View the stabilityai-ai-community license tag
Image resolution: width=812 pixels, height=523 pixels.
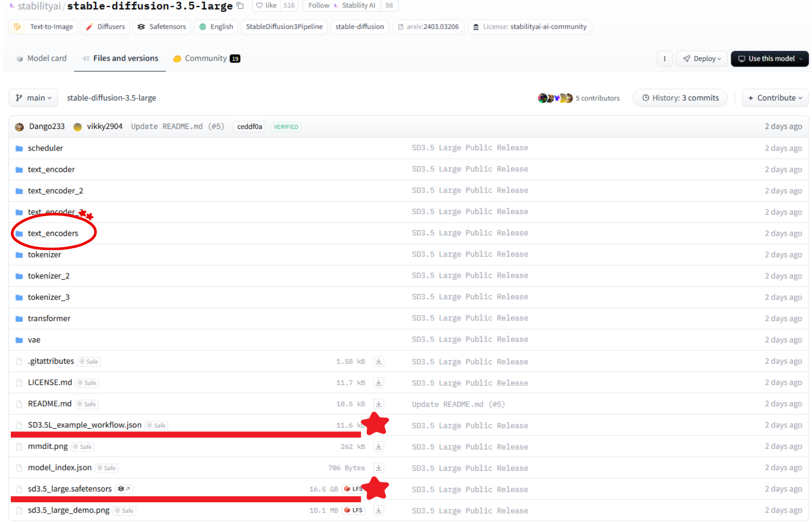coord(530,27)
